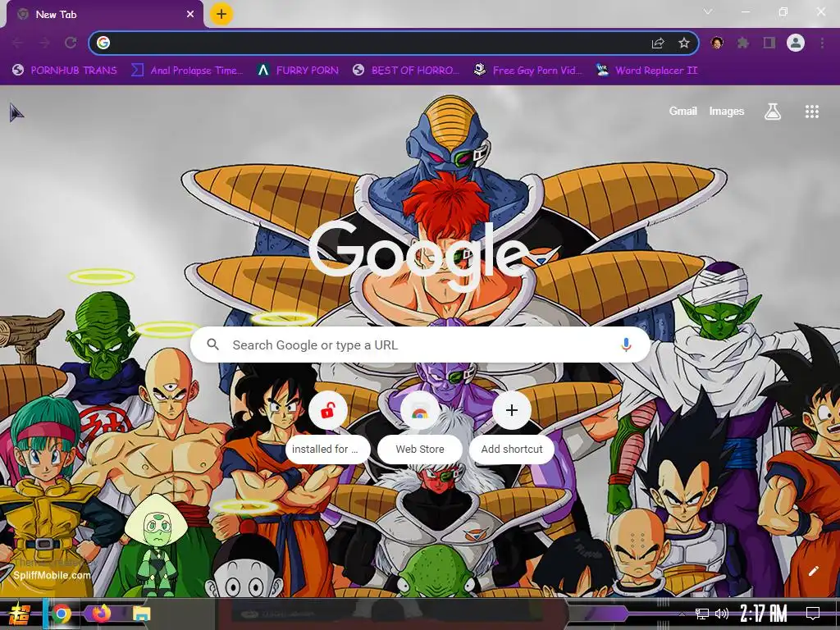Viewport: 840px width, 630px height.
Task: Open the 'installed for ...' shortcut
Action: (x=328, y=427)
